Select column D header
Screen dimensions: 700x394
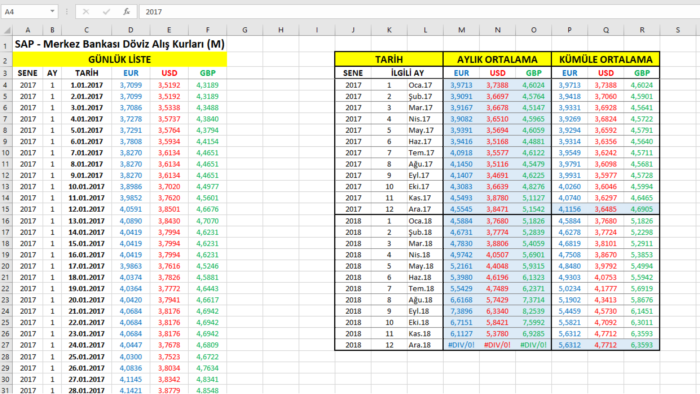130,30
